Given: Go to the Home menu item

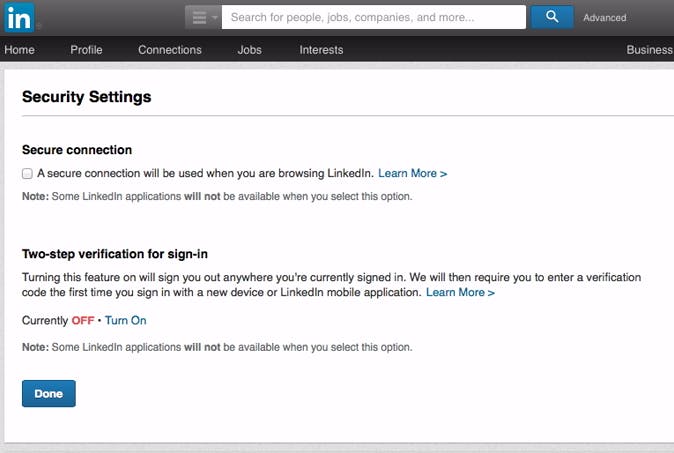Looking at the screenshot, I should (19, 50).
